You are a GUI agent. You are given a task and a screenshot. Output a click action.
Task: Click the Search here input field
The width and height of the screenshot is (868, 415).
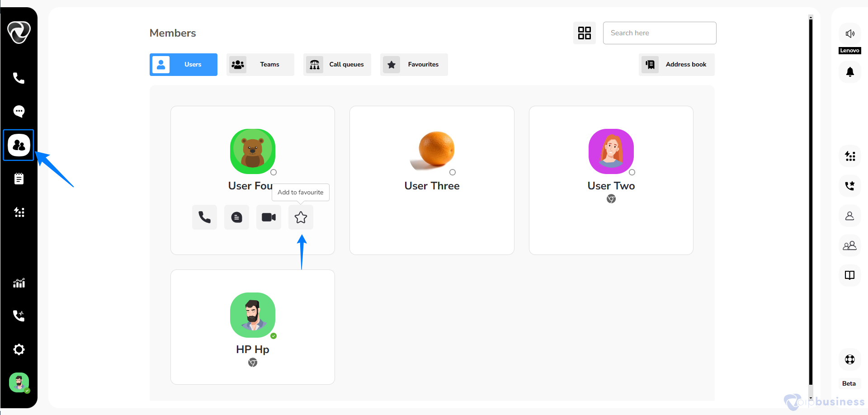[x=659, y=33]
